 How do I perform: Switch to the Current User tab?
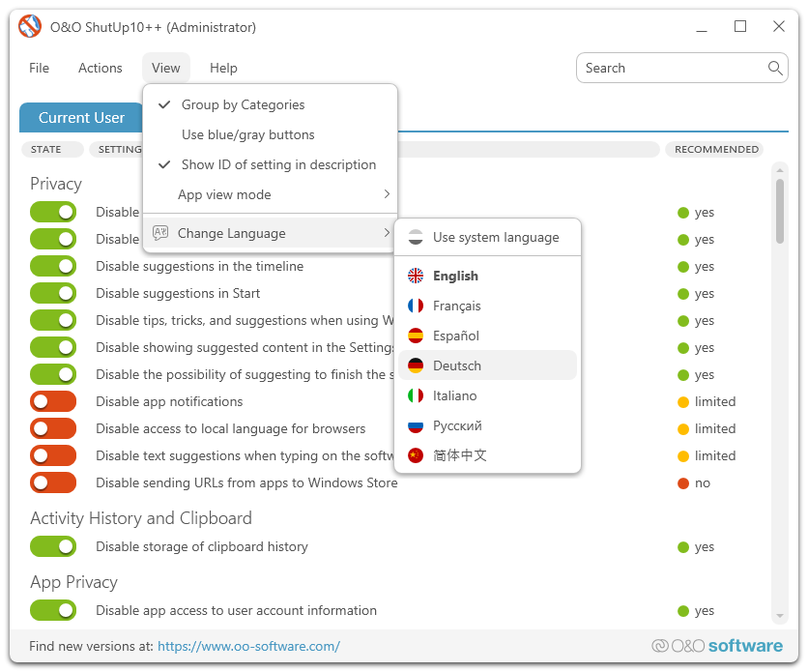[81, 118]
